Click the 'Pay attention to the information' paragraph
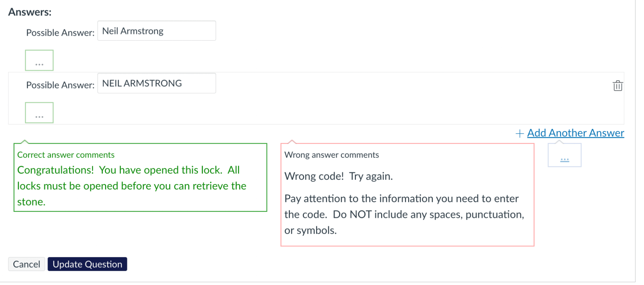The image size is (644, 285). 404,214
